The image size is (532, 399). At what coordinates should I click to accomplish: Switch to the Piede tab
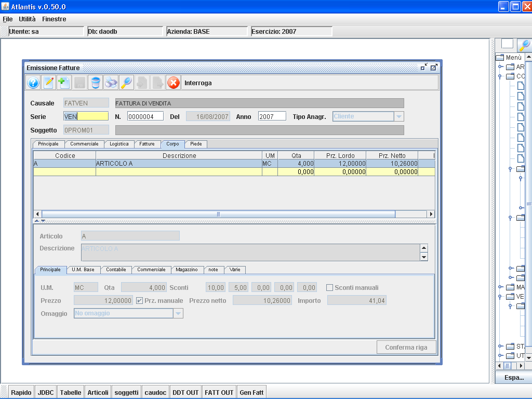pyautogui.click(x=196, y=144)
